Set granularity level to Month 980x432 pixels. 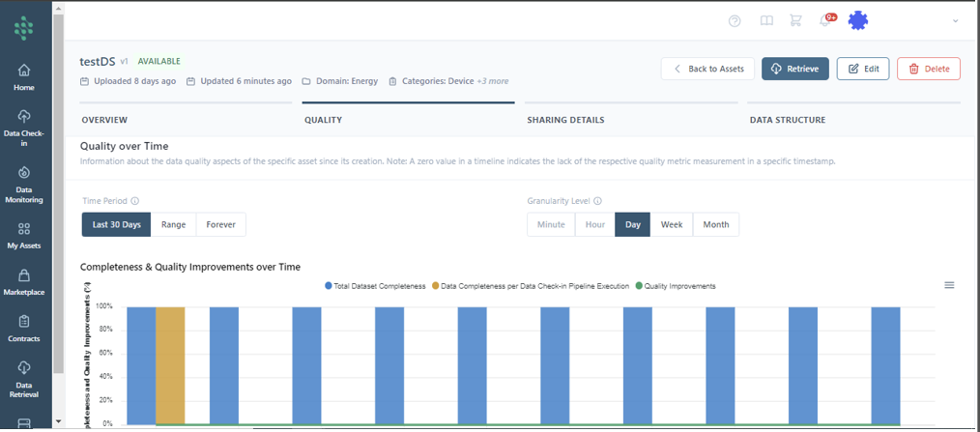tap(715, 224)
